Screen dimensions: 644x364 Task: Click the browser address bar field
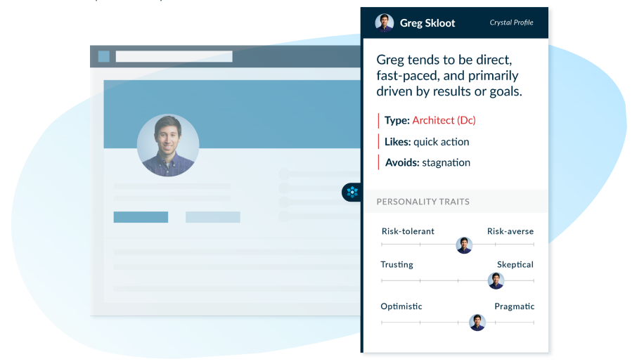(174, 57)
